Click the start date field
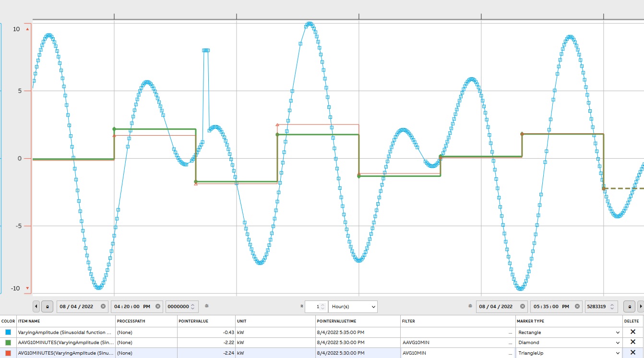 (83, 306)
